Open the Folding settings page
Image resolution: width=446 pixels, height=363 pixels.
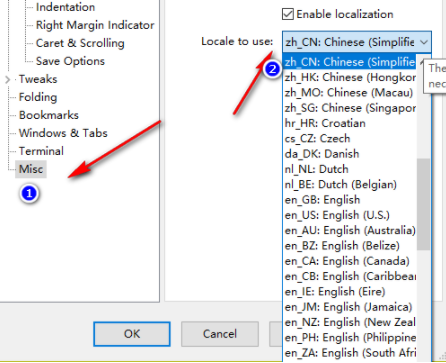click(x=38, y=97)
